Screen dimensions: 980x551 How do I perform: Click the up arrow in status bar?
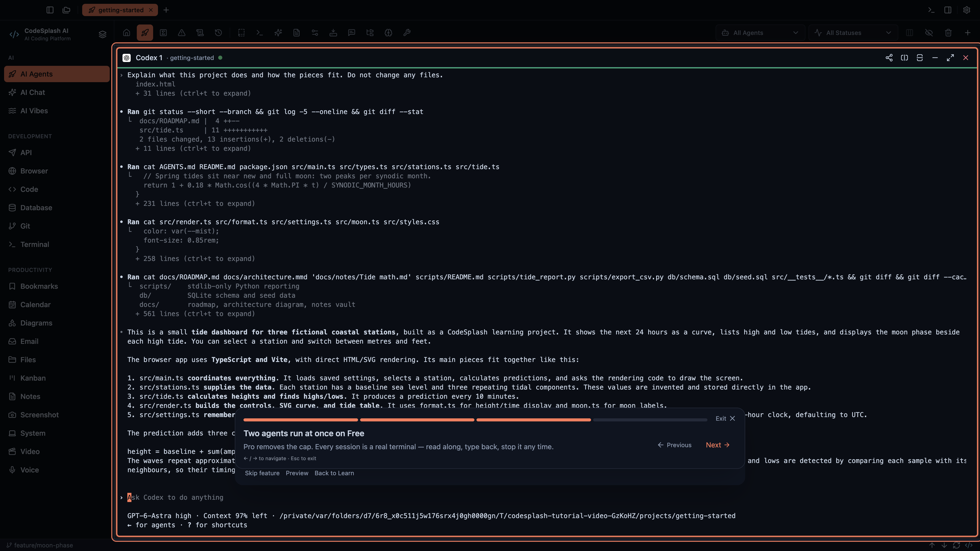932,545
